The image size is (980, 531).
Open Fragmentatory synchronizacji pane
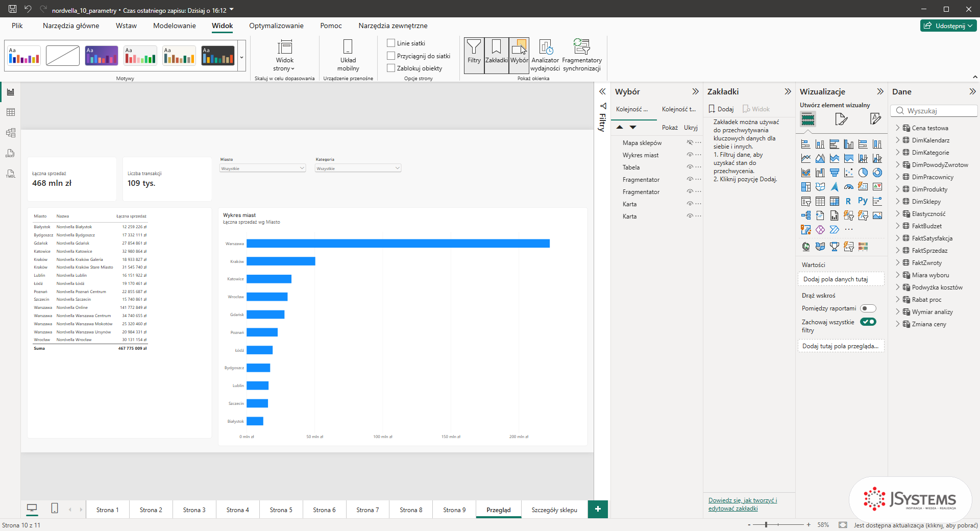pos(582,55)
